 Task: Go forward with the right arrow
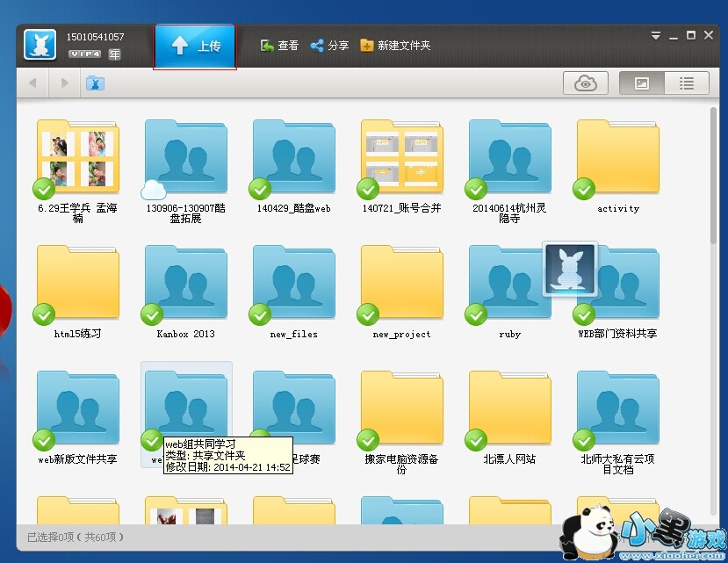[x=64, y=83]
